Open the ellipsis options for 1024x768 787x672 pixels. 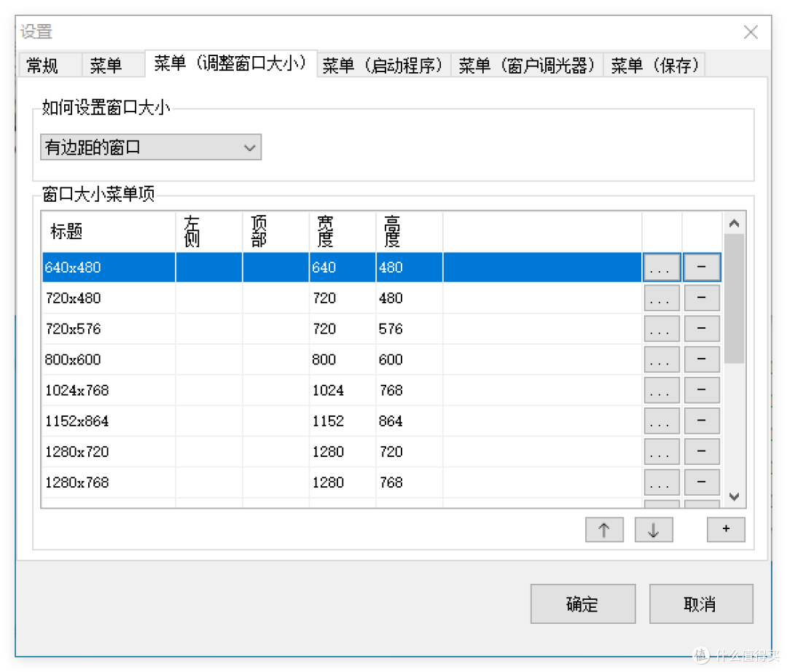click(x=662, y=390)
